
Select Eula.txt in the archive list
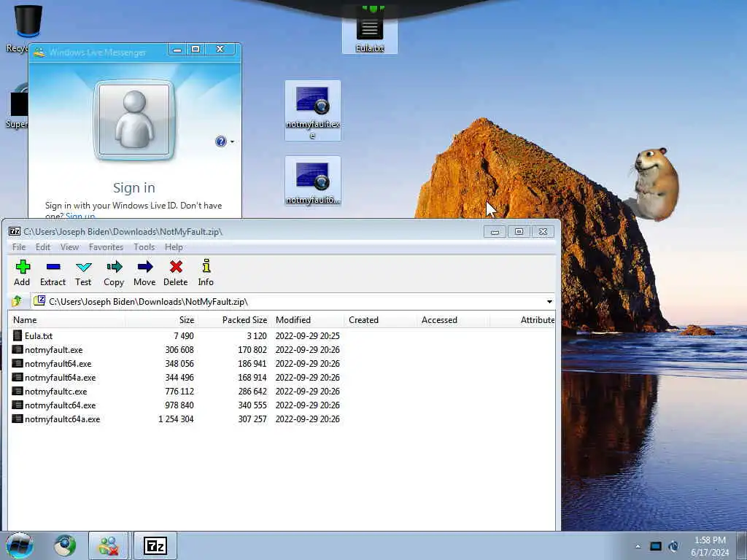tap(39, 335)
